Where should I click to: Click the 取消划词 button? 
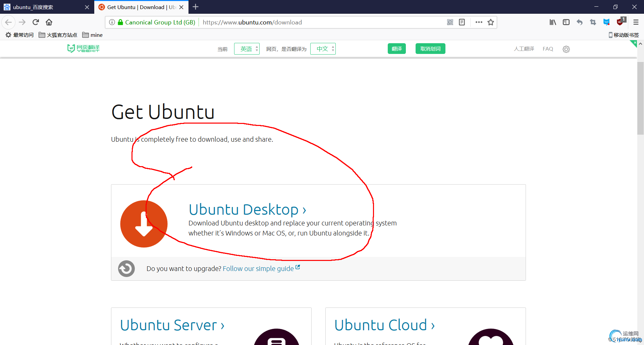click(430, 49)
